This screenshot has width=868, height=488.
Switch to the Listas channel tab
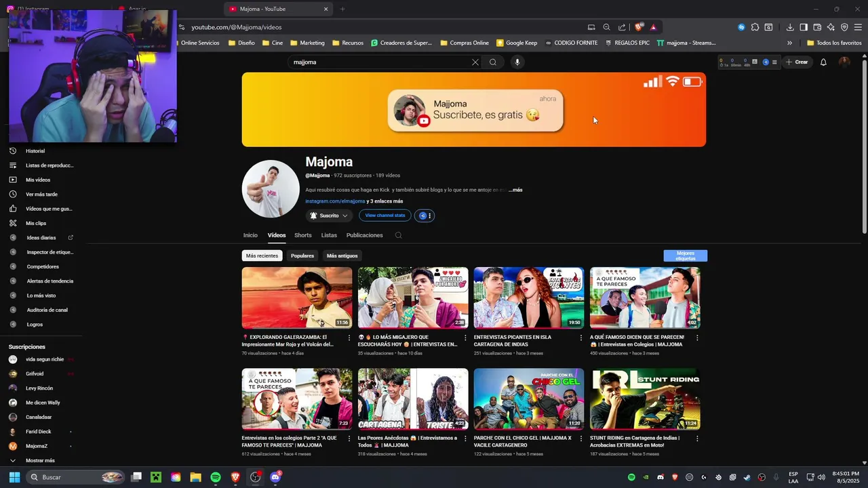(x=329, y=235)
